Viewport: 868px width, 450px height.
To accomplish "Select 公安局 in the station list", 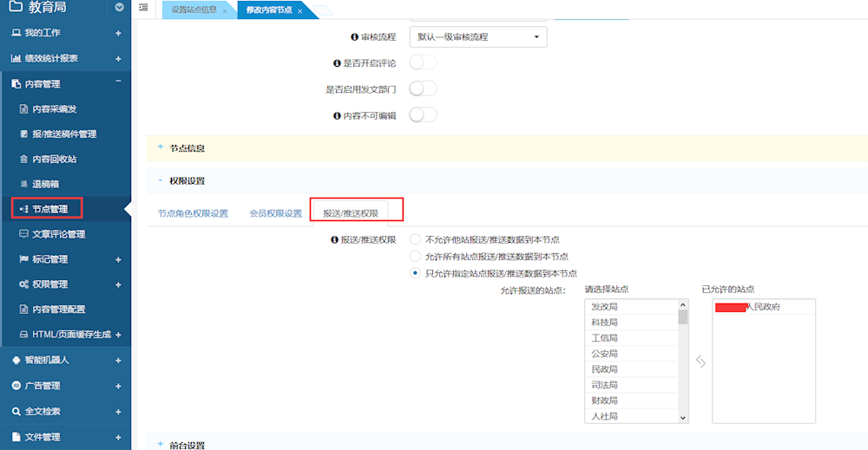I will coord(604,354).
